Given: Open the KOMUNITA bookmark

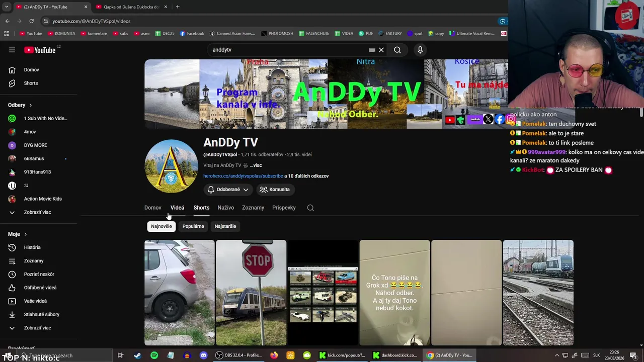Looking at the screenshot, I should pyautogui.click(x=61, y=34).
